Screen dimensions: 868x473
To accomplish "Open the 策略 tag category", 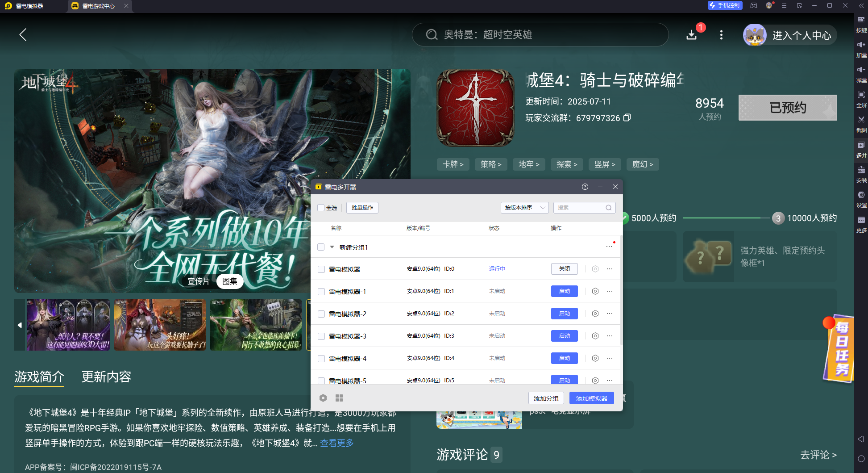I will tap(491, 164).
